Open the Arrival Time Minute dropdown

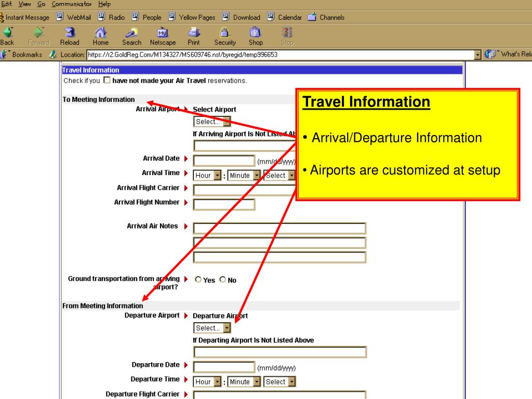click(x=244, y=175)
